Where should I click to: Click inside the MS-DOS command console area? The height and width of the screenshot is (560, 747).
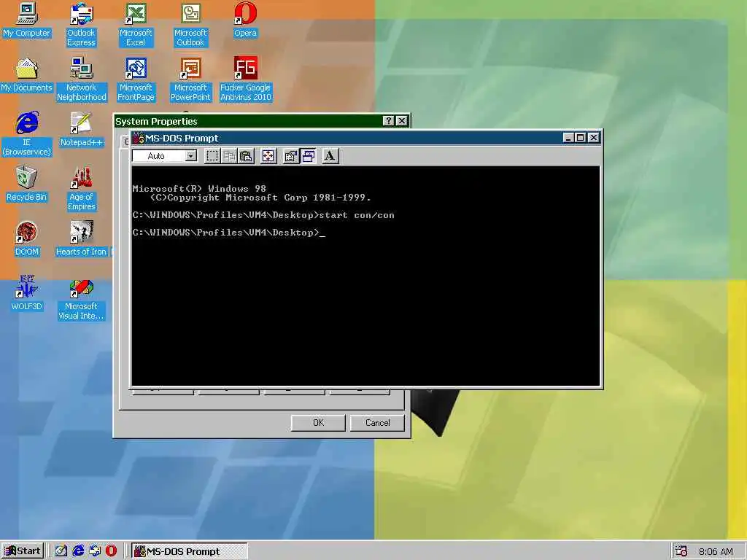click(365, 276)
